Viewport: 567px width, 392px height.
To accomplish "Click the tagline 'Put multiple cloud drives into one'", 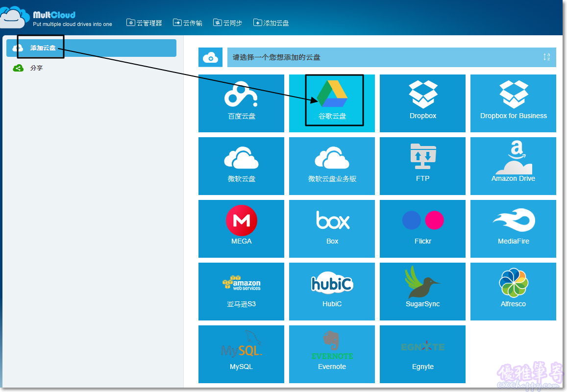I will (x=73, y=24).
